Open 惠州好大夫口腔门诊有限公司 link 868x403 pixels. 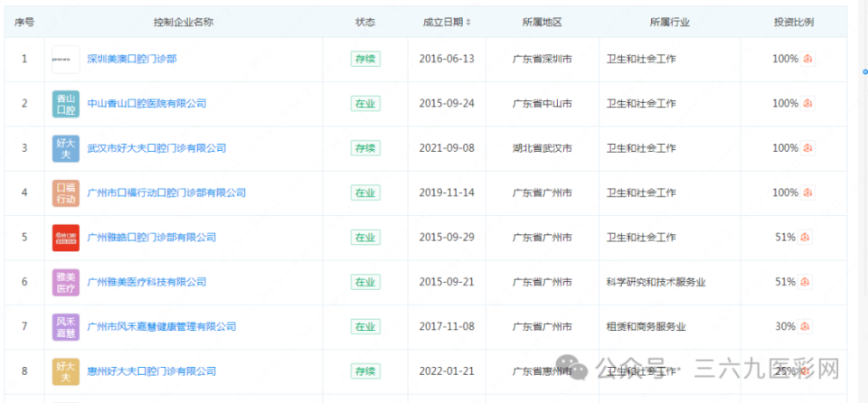click(152, 371)
